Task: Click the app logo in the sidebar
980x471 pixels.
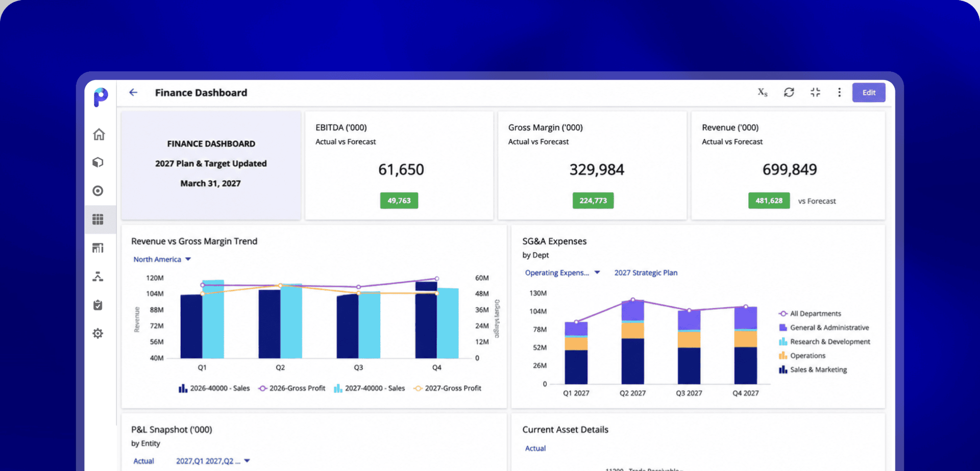Action: 101,96
